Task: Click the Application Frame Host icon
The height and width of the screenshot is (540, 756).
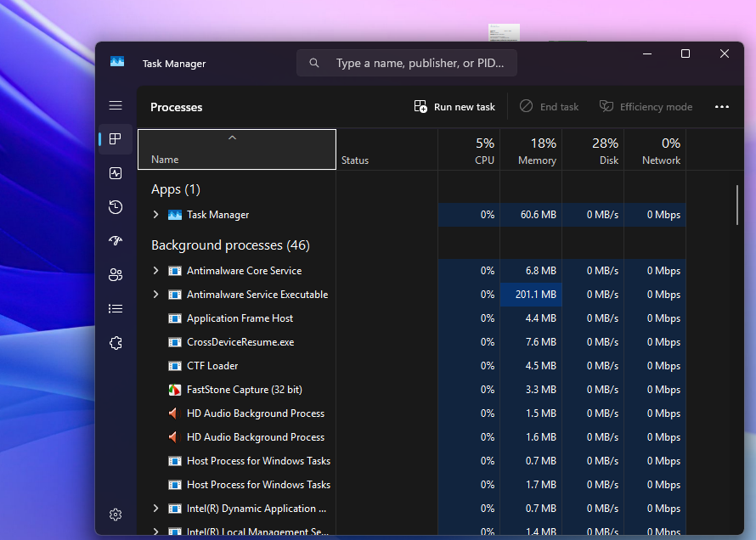Action: [174, 318]
